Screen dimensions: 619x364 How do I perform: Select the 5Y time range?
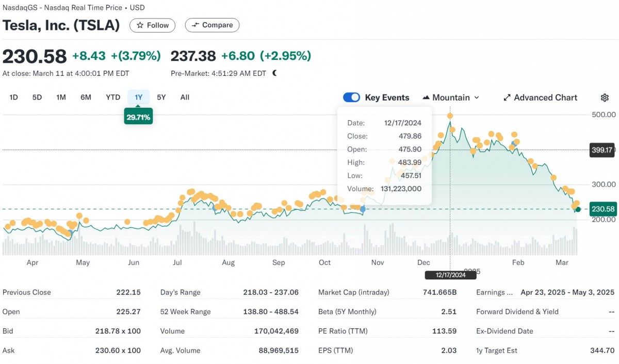tap(161, 97)
